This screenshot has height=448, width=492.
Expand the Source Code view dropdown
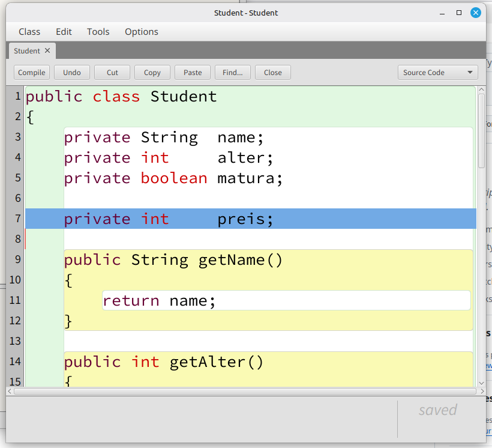coord(437,73)
